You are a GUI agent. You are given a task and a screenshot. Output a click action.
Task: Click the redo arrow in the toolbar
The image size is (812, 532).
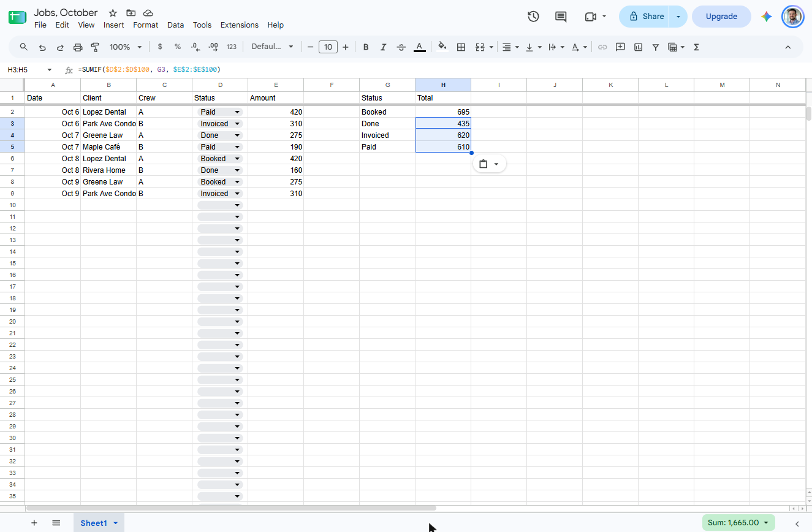click(60, 47)
